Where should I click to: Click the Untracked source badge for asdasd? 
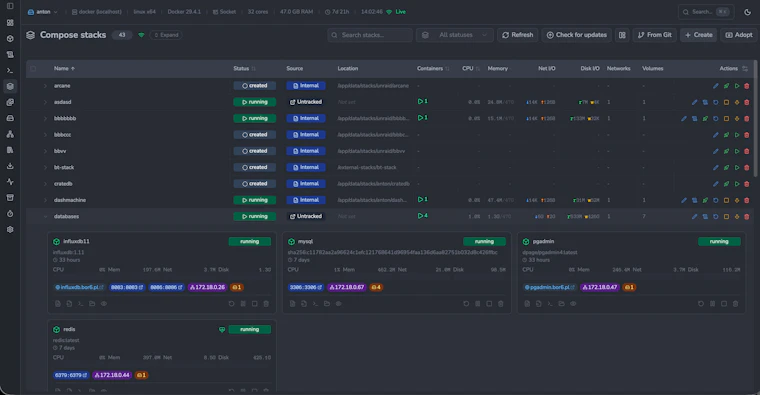pos(306,102)
